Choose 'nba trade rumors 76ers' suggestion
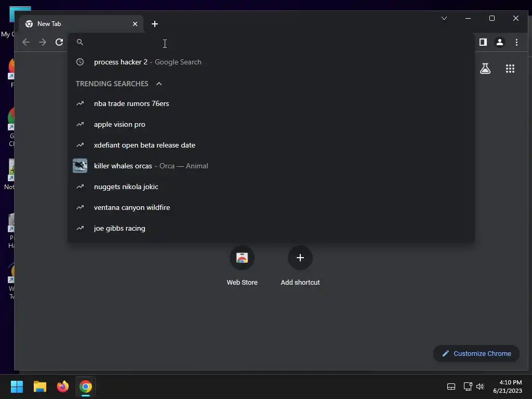Viewport: 532px width, 399px height. pos(271,103)
